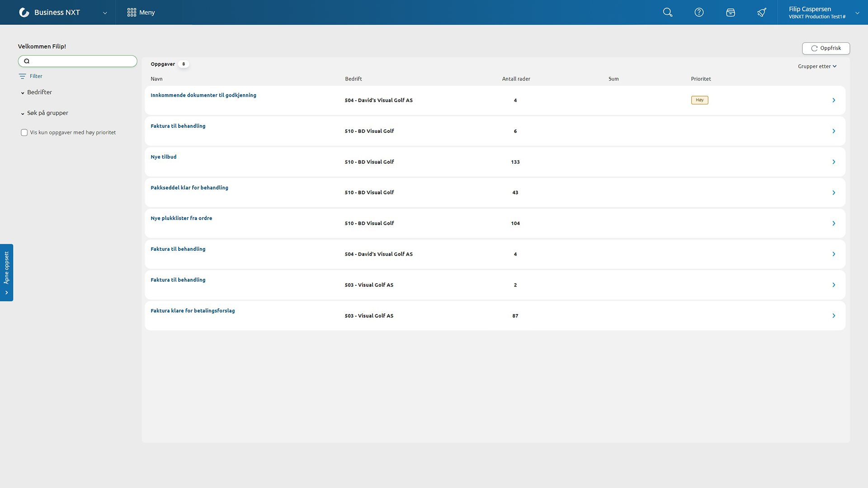This screenshot has width=868, height=488.
Task: Open the Meny main menu
Action: pos(141,12)
